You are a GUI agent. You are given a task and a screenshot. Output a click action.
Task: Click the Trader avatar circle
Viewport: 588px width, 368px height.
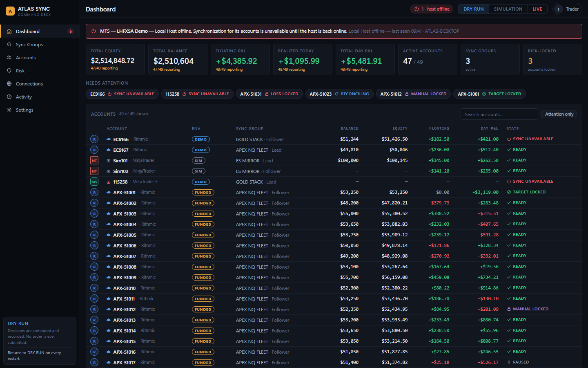click(x=559, y=9)
